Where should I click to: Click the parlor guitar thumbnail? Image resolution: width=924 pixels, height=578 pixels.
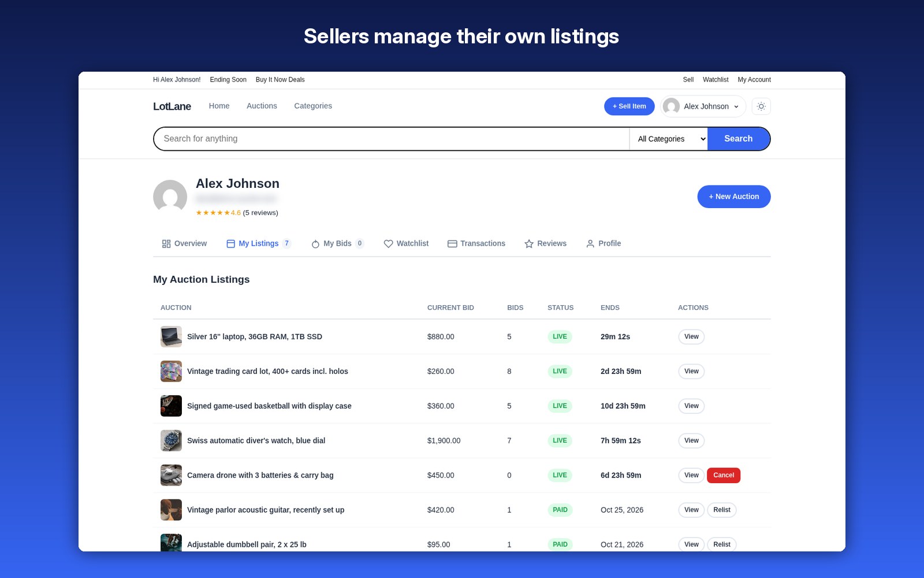(171, 510)
